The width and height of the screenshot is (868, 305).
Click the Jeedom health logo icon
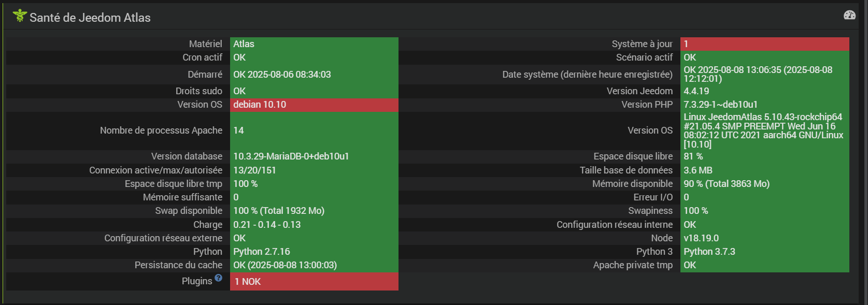coord(20,16)
